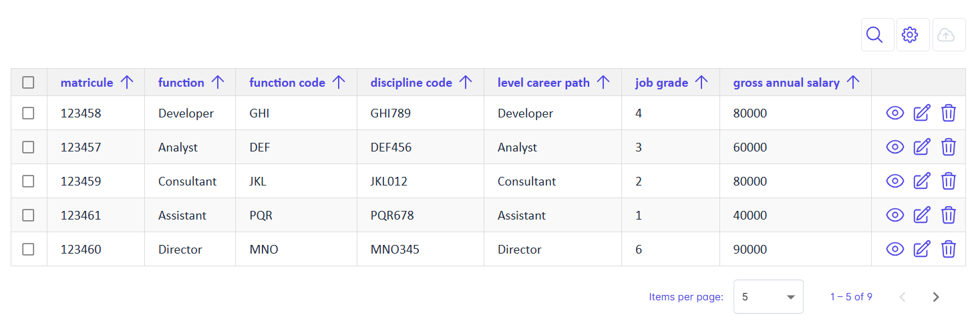This screenshot has width=980, height=325.
Task: Sort by job grade arrow
Action: 701,83
